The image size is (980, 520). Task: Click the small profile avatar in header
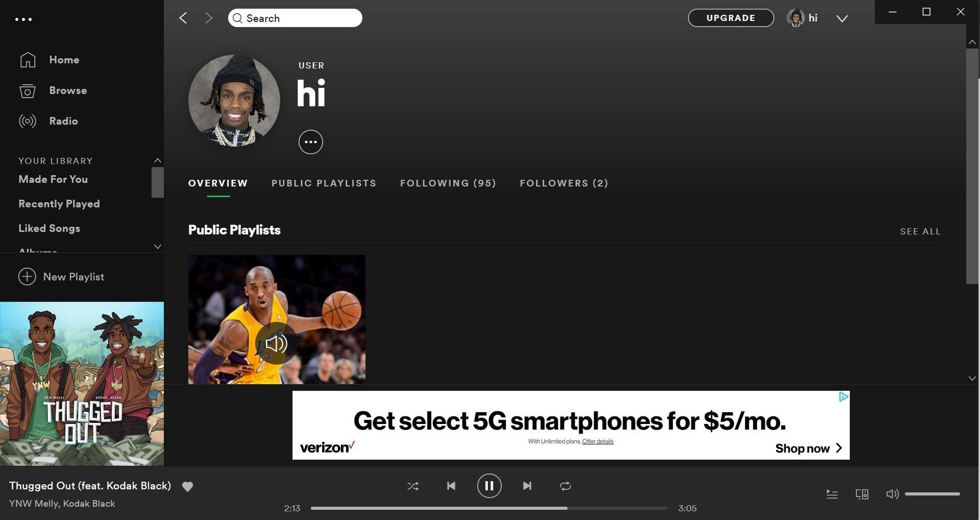pos(795,18)
